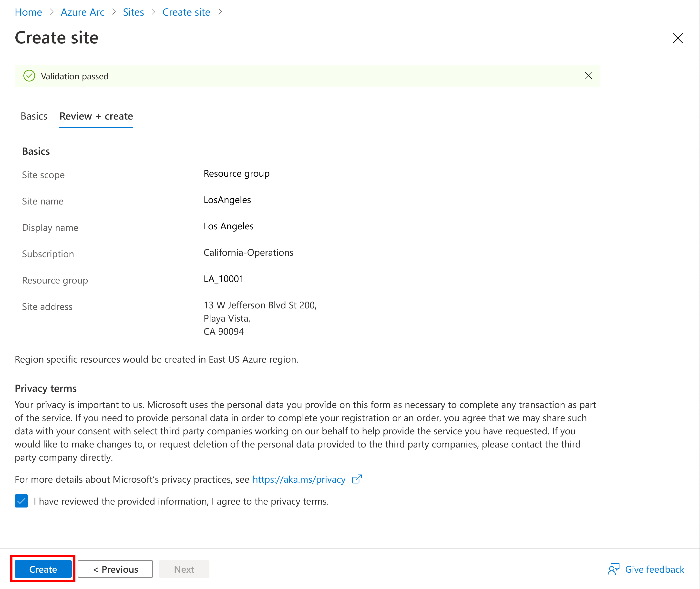Click the Create button to deploy site
Image resolution: width=700 pixels, height=589 pixels.
pos(44,569)
